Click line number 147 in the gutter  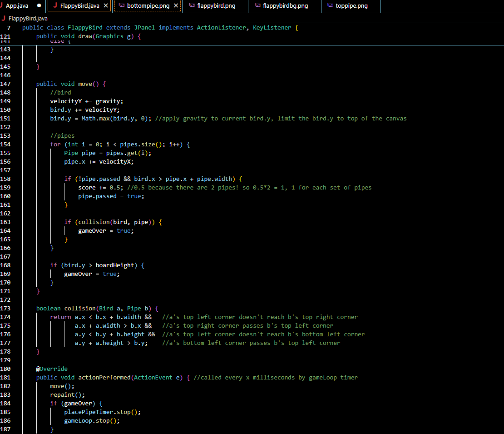(5, 84)
